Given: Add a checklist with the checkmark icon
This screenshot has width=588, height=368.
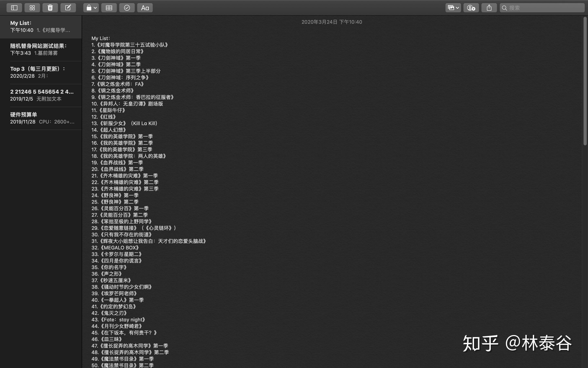Looking at the screenshot, I should pyautogui.click(x=127, y=8).
